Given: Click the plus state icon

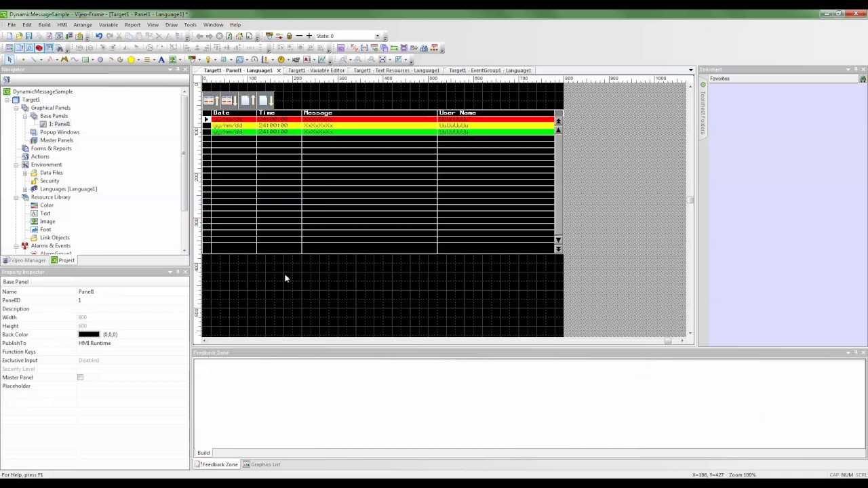Looking at the screenshot, I should coord(309,36).
